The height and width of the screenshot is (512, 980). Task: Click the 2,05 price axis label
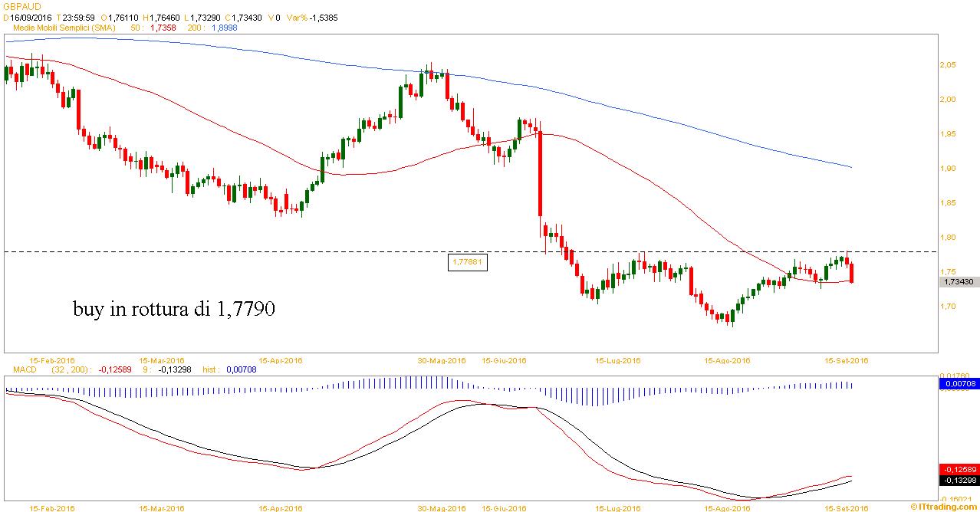pyautogui.click(x=948, y=65)
